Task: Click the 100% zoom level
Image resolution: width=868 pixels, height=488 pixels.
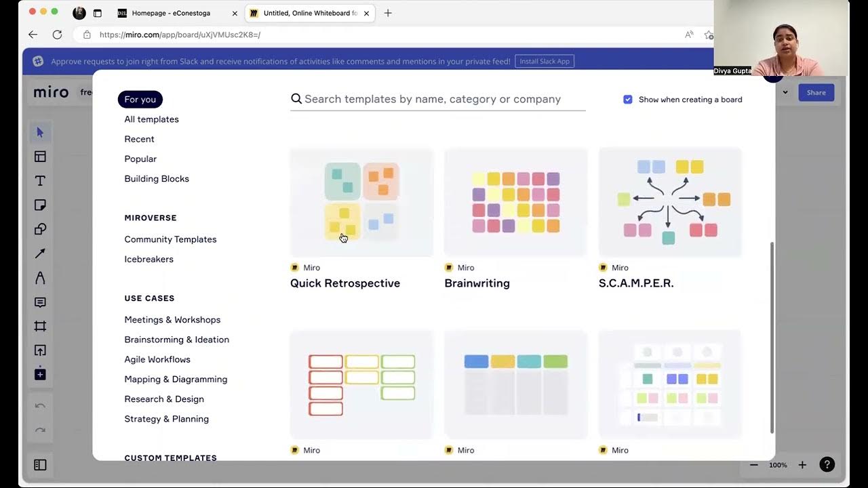Action: click(x=778, y=465)
